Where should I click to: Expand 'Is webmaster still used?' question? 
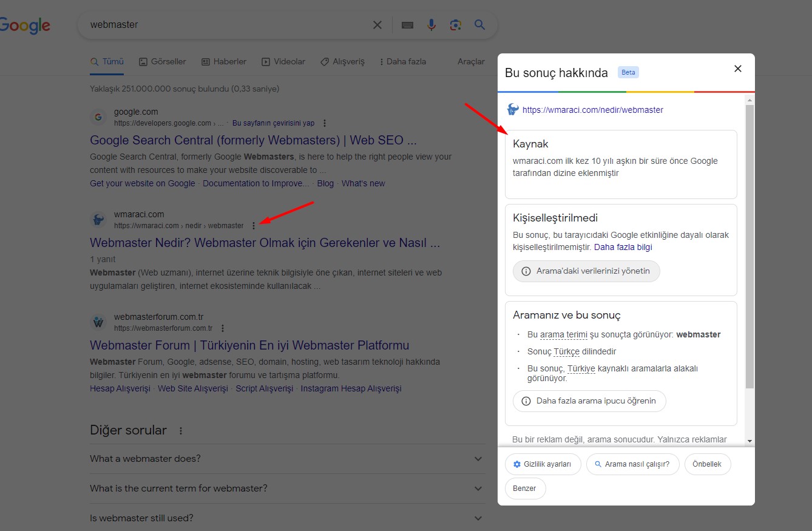pyautogui.click(x=287, y=518)
